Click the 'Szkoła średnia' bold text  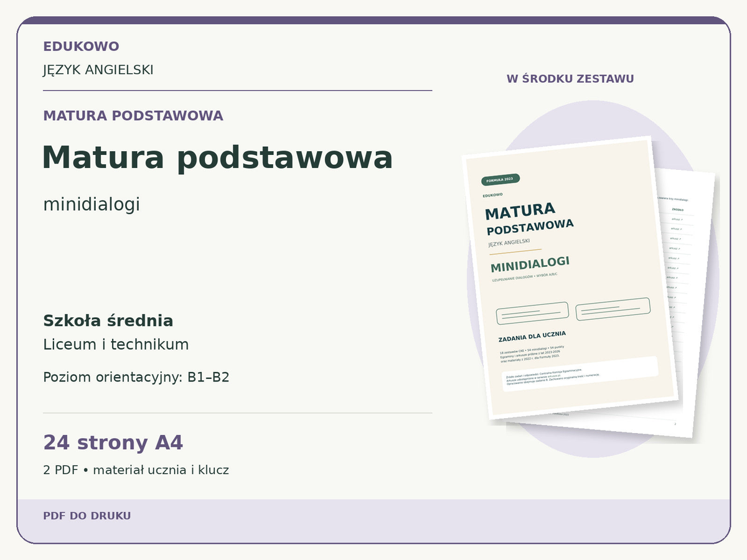point(108,321)
